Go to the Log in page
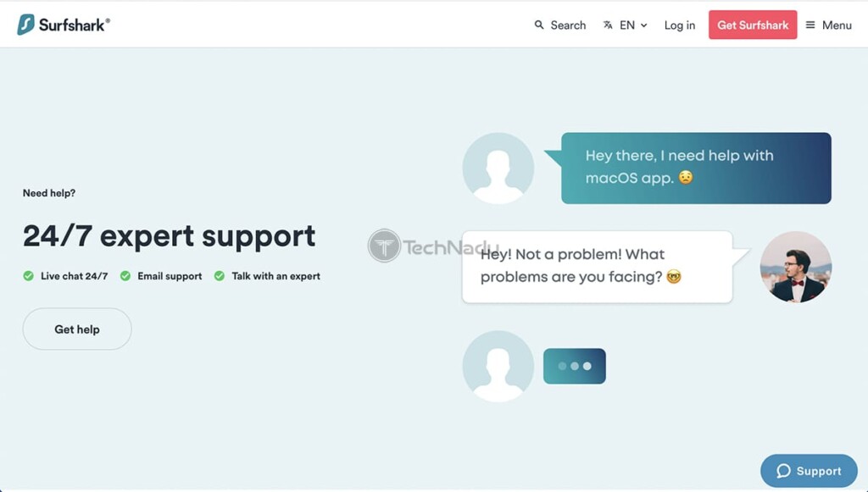The width and height of the screenshot is (868, 492). [680, 25]
